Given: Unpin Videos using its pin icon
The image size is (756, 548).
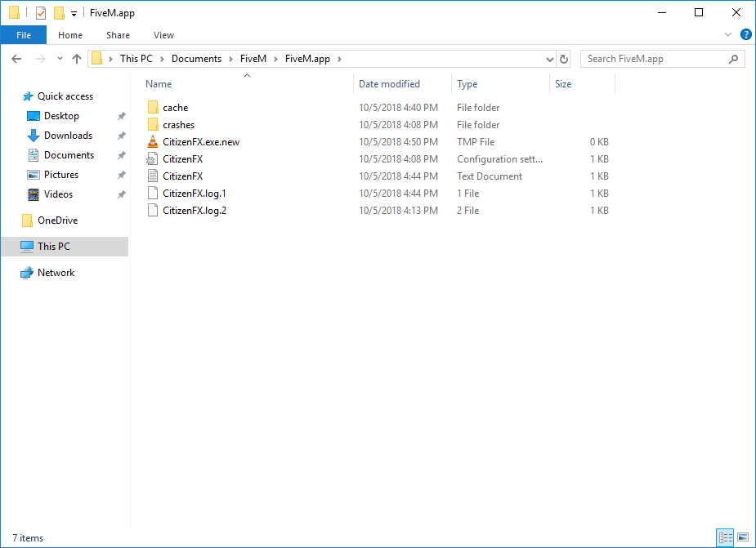Looking at the screenshot, I should [x=122, y=194].
